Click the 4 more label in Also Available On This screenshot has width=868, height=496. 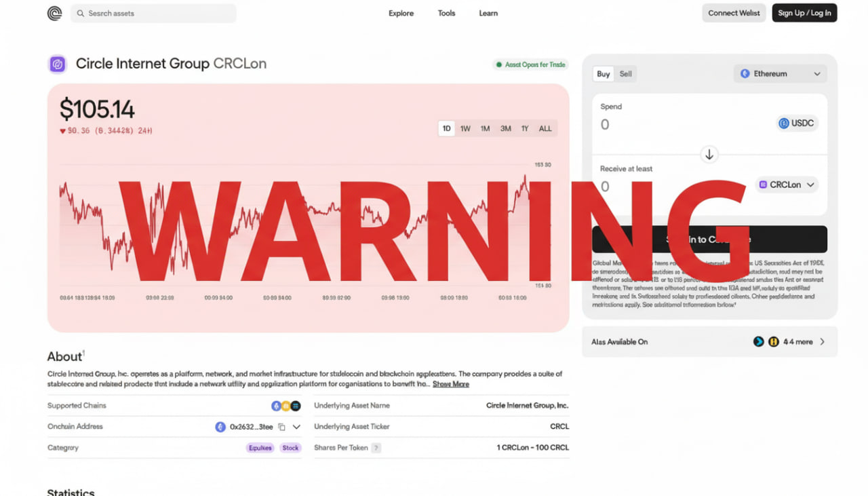tap(797, 342)
